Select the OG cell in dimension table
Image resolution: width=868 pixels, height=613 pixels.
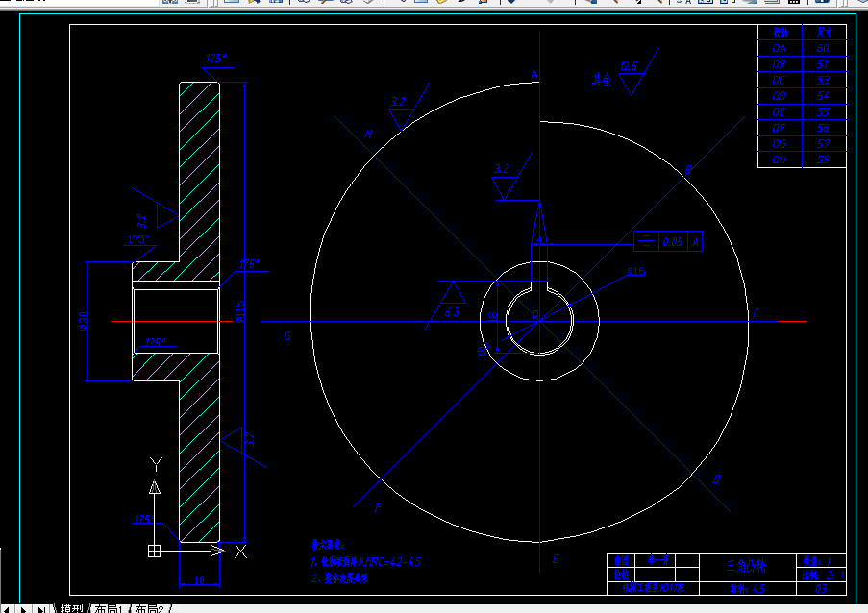[779, 144]
